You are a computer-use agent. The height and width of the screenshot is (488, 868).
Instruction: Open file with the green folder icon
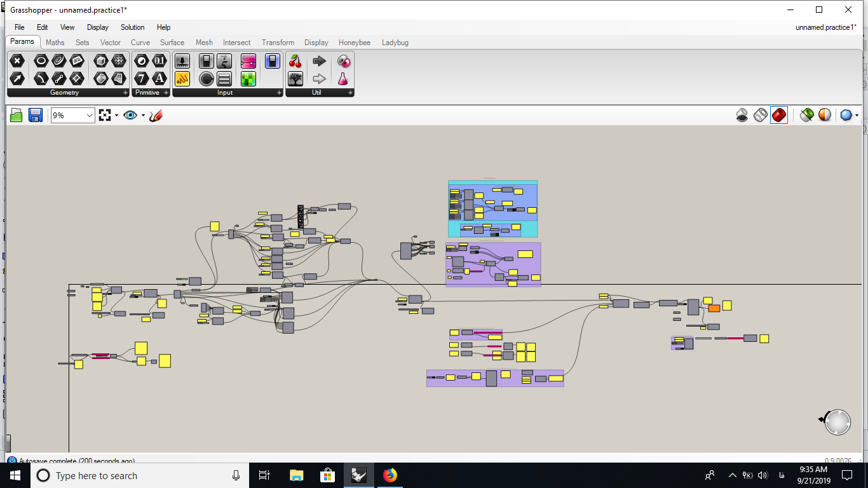(17, 115)
